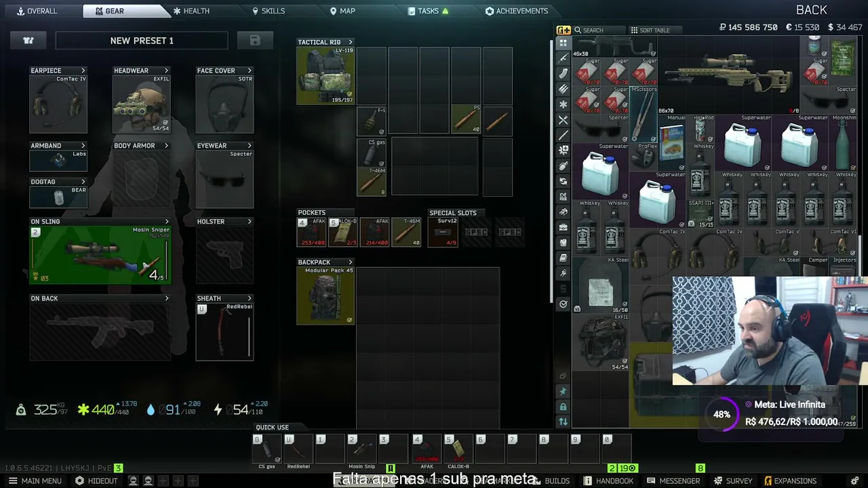The height and width of the screenshot is (488, 868).
Task: Select the ComTac IV headset in Earpiece slot
Action: click(58, 104)
